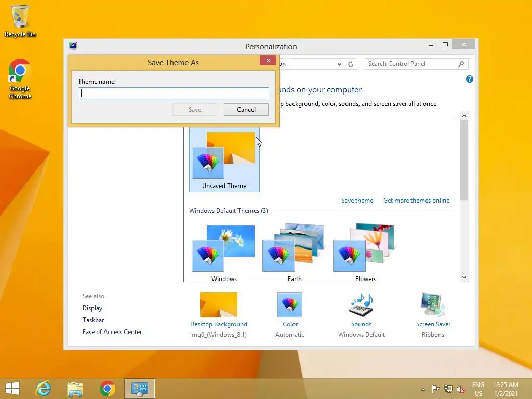Refresh the Control Panel address bar
532x399 pixels.
pyautogui.click(x=351, y=64)
